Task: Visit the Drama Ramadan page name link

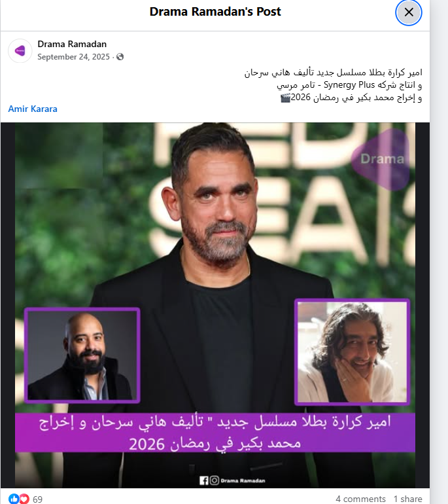Action: coord(72,44)
